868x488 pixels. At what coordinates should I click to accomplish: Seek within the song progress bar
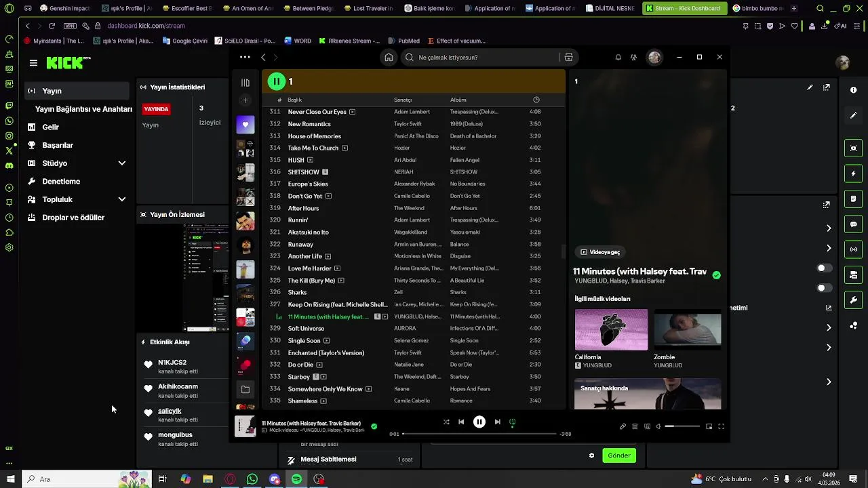click(x=479, y=434)
